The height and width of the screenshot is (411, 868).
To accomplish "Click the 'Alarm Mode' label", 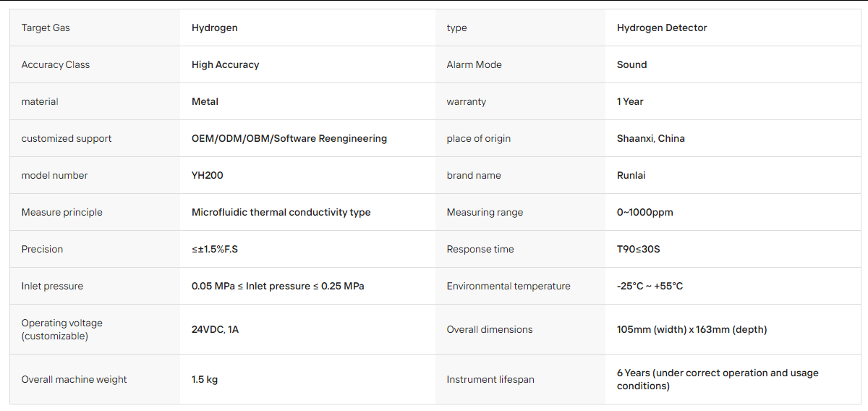I will click(x=474, y=65).
